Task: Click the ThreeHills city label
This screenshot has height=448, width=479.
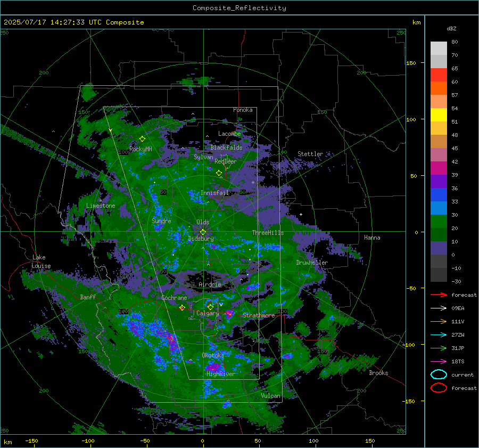Action: [x=268, y=233]
